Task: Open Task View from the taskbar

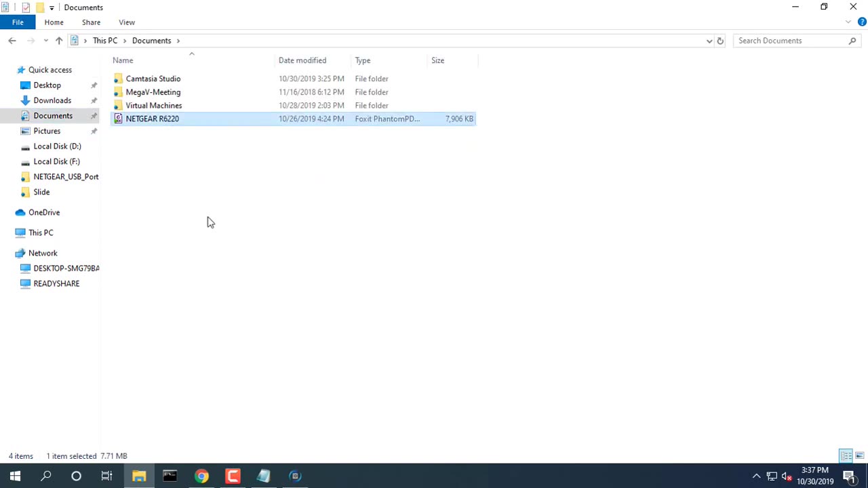Action: pos(106,476)
